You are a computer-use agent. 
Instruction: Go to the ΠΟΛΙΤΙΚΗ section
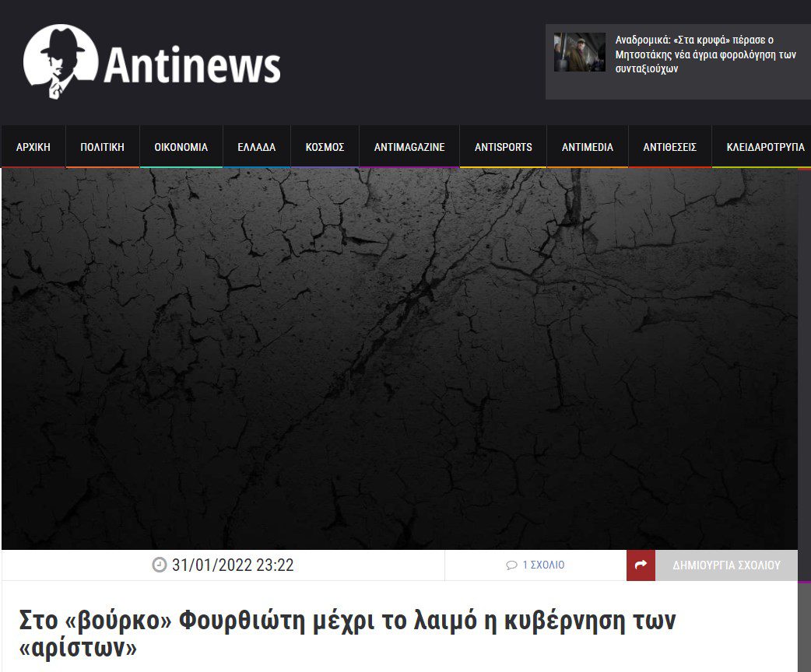[x=103, y=147]
